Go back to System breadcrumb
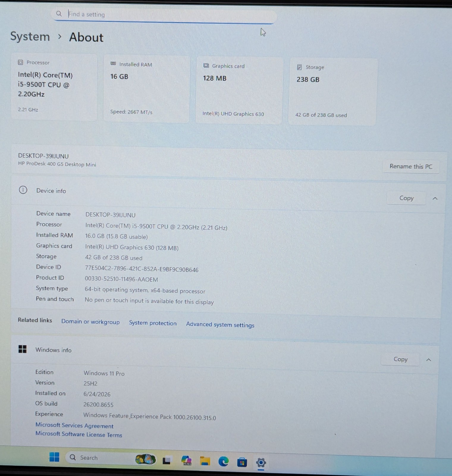 (x=30, y=37)
